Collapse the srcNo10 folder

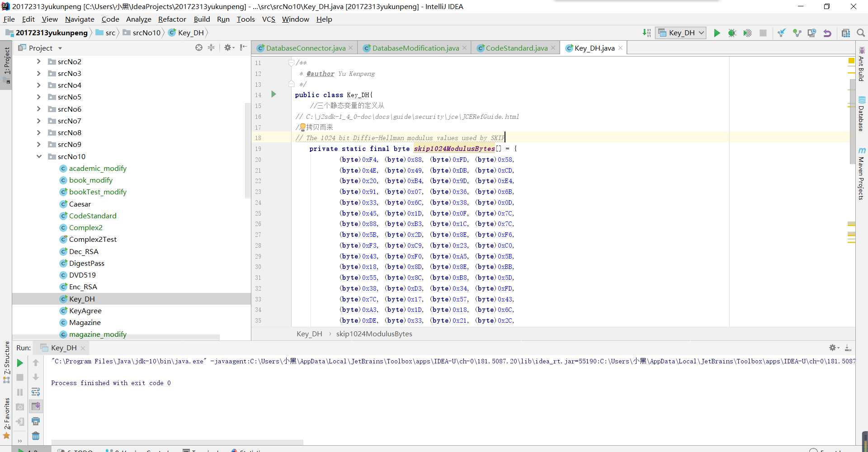[39, 156]
